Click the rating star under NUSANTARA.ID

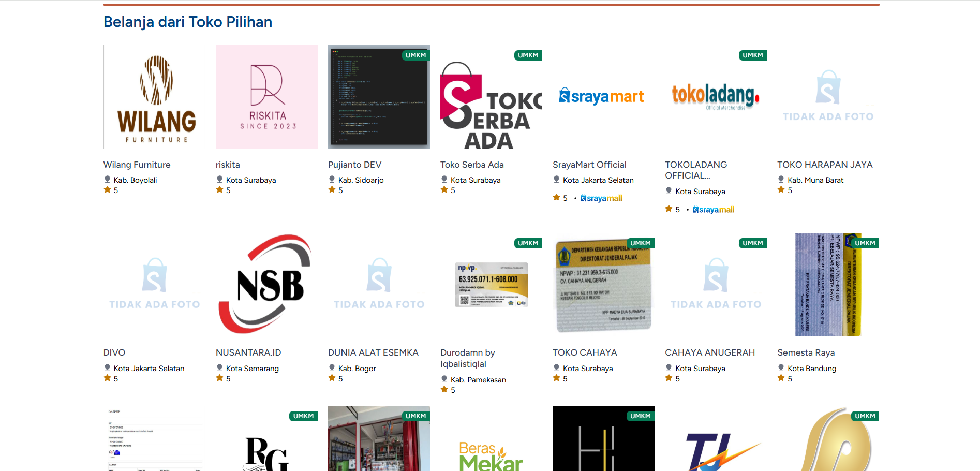pyautogui.click(x=219, y=378)
